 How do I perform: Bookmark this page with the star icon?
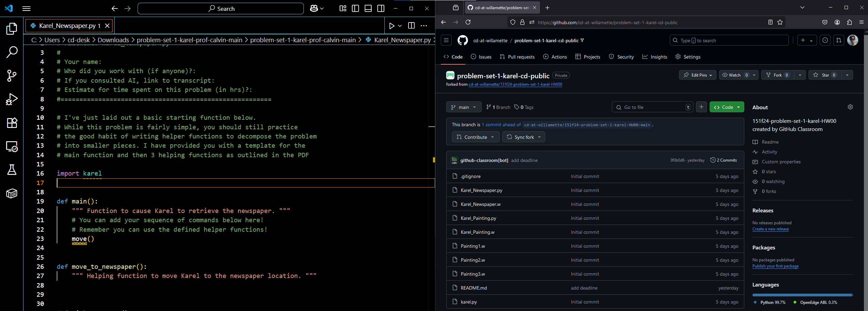[x=780, y=22]
